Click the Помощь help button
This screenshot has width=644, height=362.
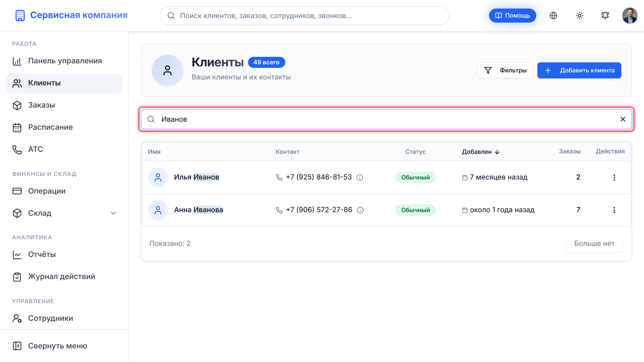click(512, 16)
